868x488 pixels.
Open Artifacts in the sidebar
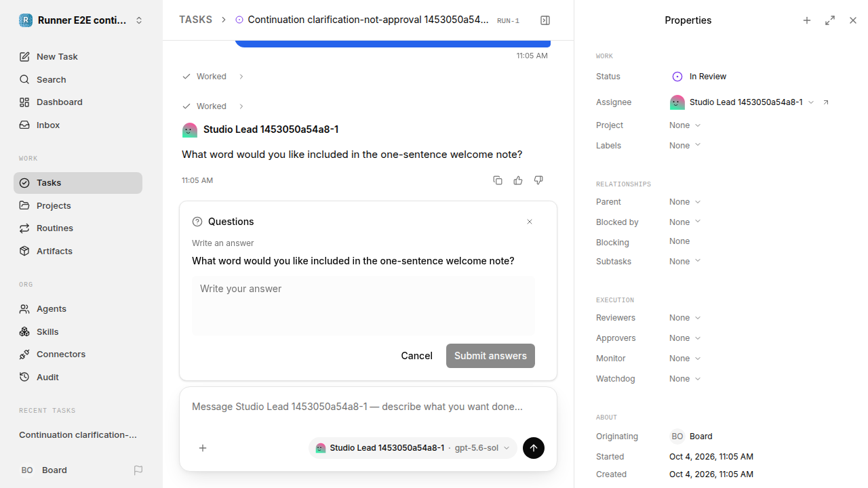[x=78, y=251]
